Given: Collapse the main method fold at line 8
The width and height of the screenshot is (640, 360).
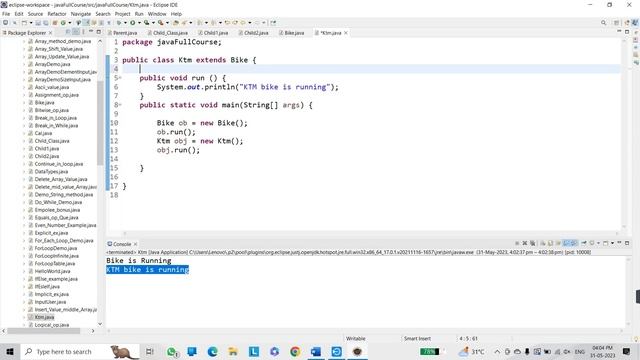Looking at the screenshot, I should pyautogui.click(x=120, y=105).
